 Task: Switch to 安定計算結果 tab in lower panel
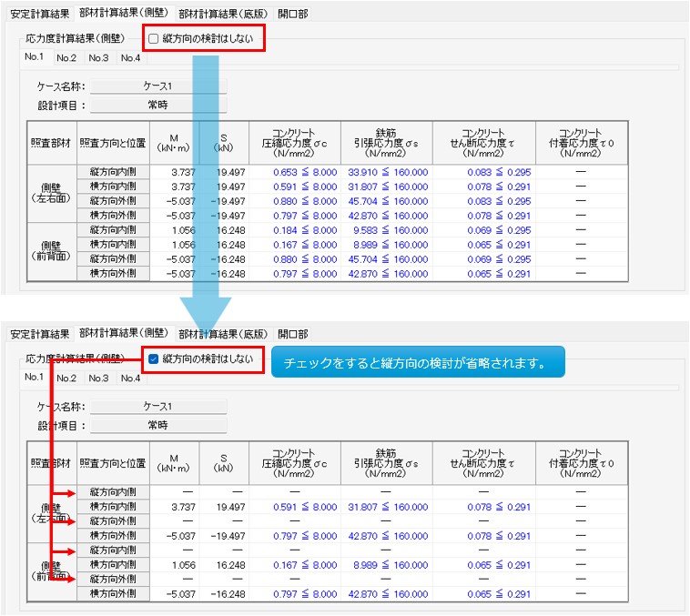(39, 334)
